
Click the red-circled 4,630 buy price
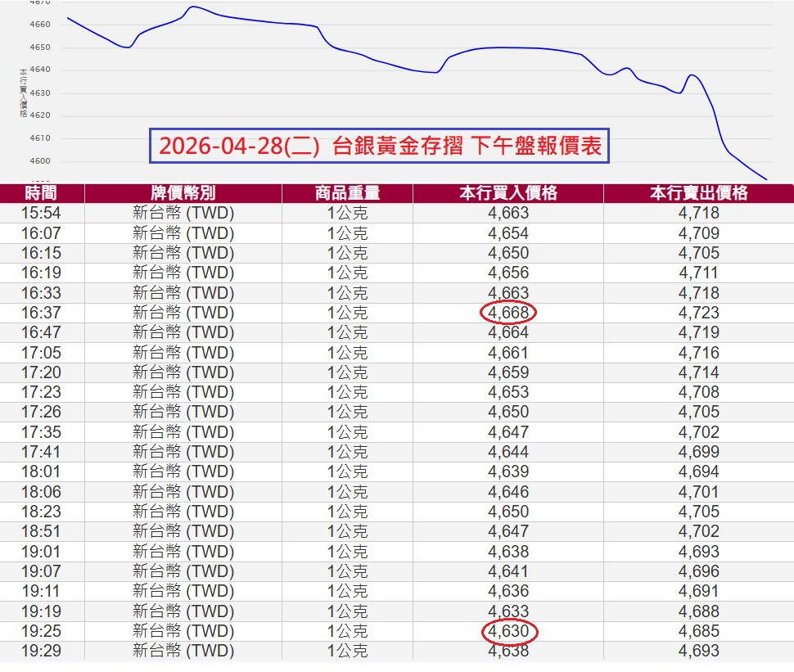pos(508,631)
